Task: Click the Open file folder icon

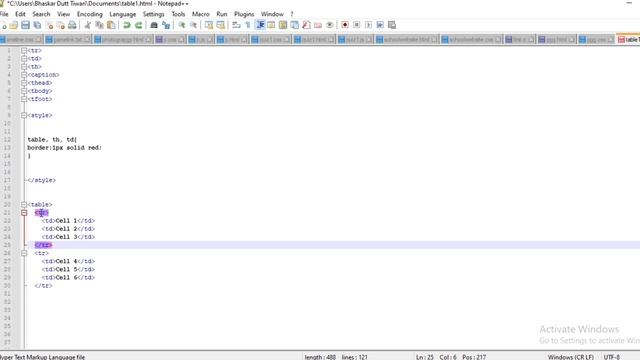Action: [x=14, y=25]
